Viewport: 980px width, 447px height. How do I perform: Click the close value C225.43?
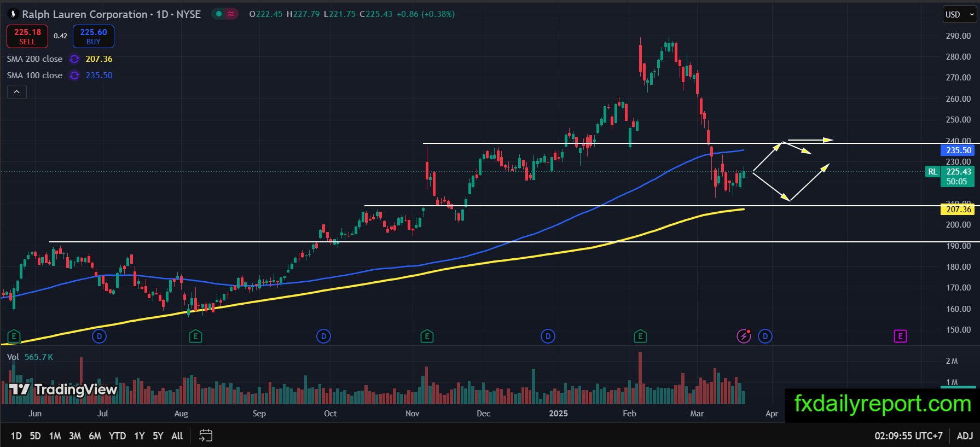(x=376, y=14)
